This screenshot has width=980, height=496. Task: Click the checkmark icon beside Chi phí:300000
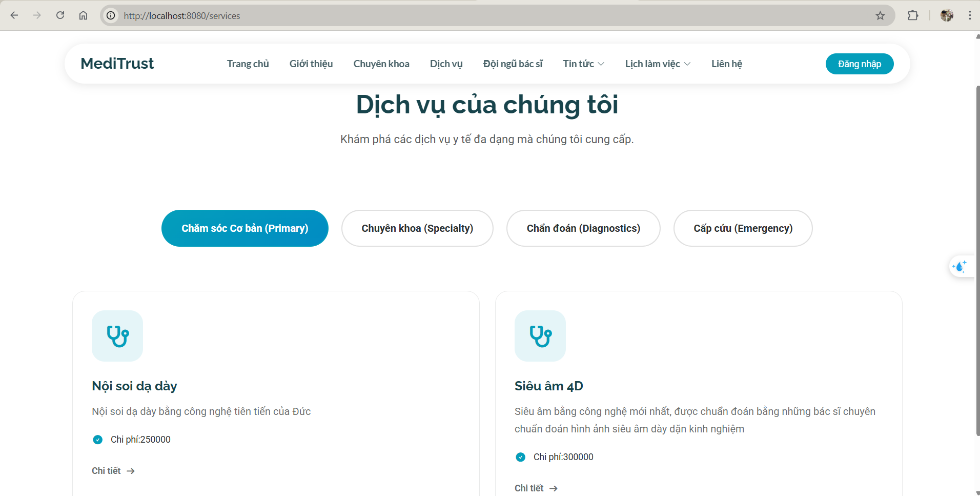521,457
